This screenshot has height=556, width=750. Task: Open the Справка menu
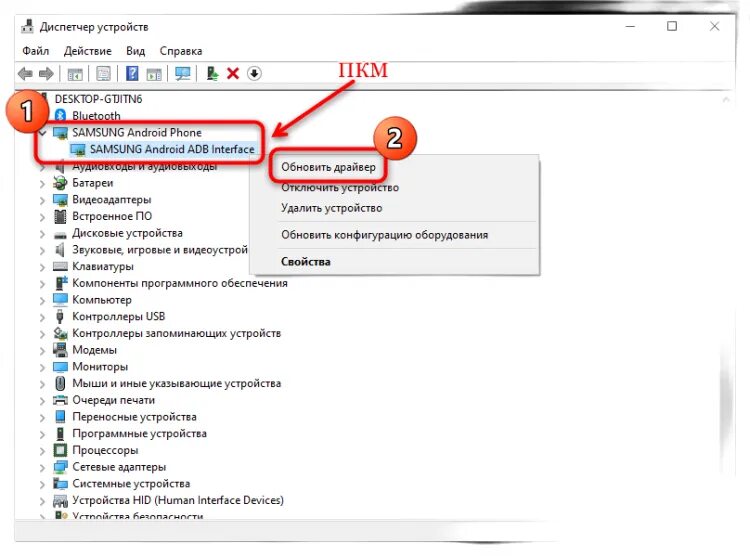pos(181,51)
